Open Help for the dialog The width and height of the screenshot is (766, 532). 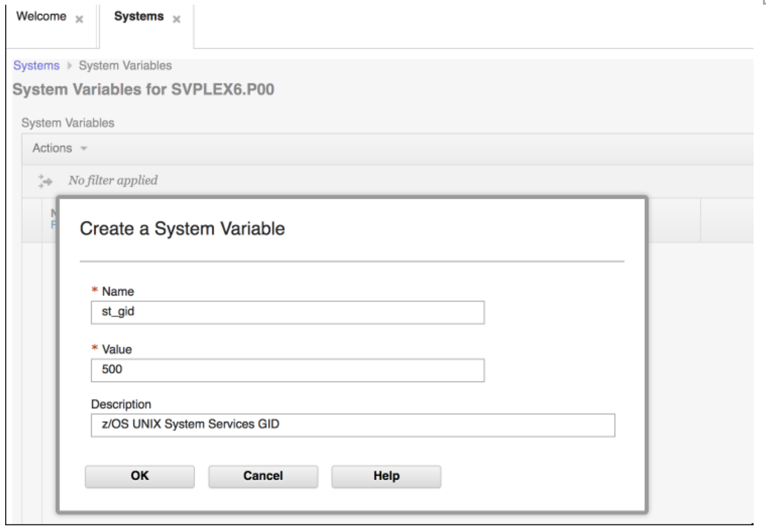pos(385,475)
